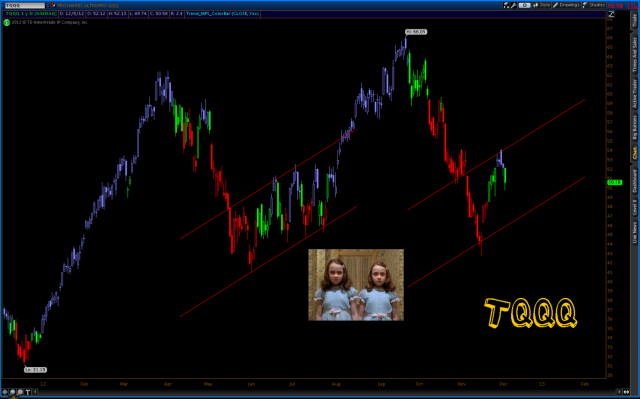The width and height of the screenshot is (640, 399).
Task: Click the C: 50.58 close value
Action: pos(159,13)
